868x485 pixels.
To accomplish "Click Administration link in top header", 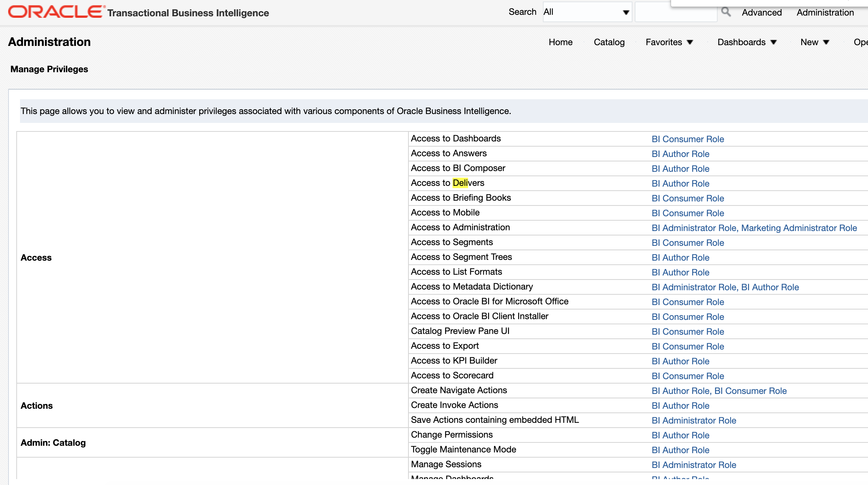I will pos(825,13).
